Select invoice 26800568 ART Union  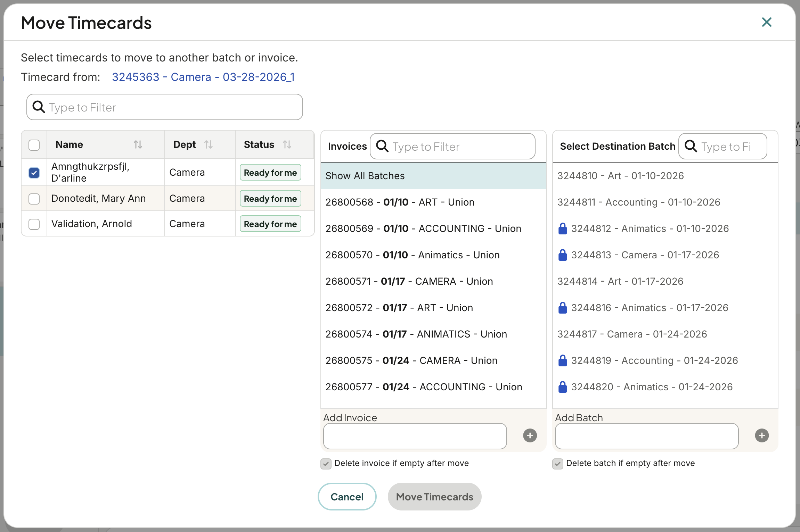(433, 202)
